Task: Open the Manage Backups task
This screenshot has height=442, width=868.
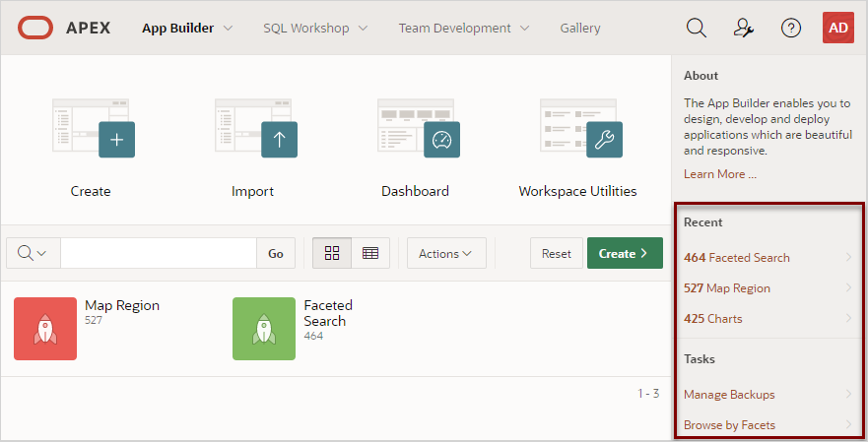Action: pos(729,395)
